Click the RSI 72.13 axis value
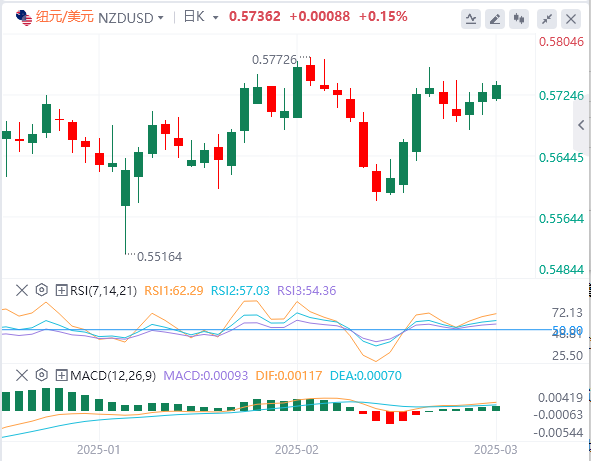The image size is (591, 461). click(567, 312)
